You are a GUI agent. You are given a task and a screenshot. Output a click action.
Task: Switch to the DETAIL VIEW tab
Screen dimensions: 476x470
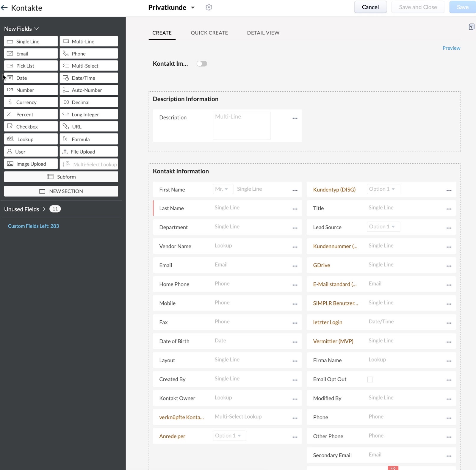(263, 33)
